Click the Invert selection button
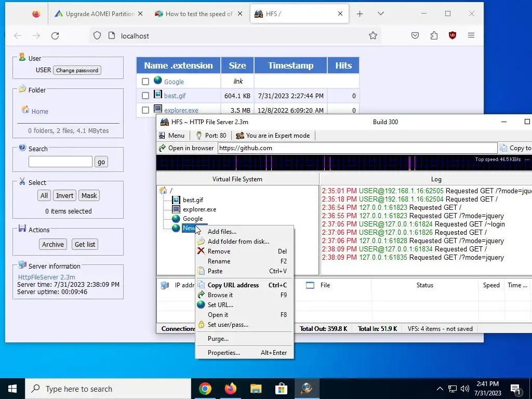 (64, 195)
